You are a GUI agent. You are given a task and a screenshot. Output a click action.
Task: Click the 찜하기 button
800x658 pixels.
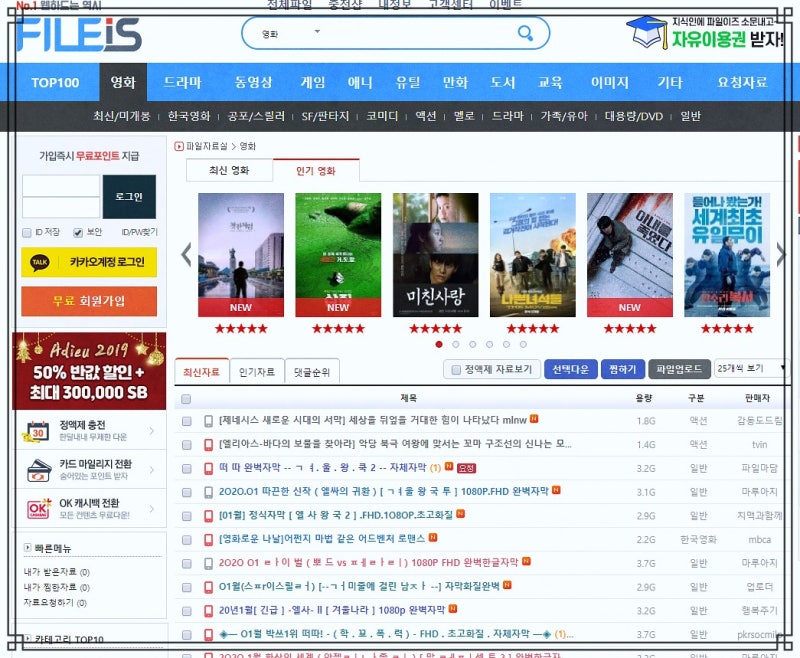pyautogui.click(x=623, y=369)
